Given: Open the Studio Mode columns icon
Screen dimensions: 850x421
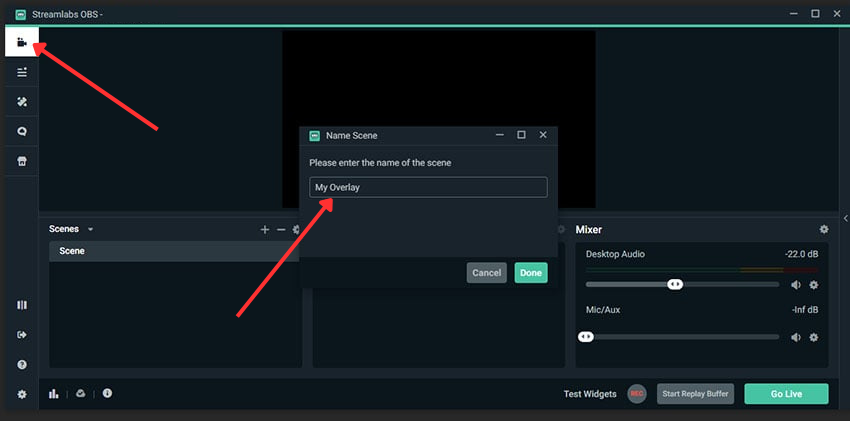Looking at the screenshot, I should [x=22, y=305].
